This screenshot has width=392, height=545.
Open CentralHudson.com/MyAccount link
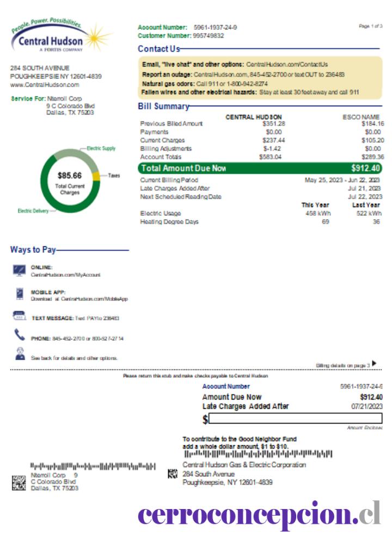(66, 275)
